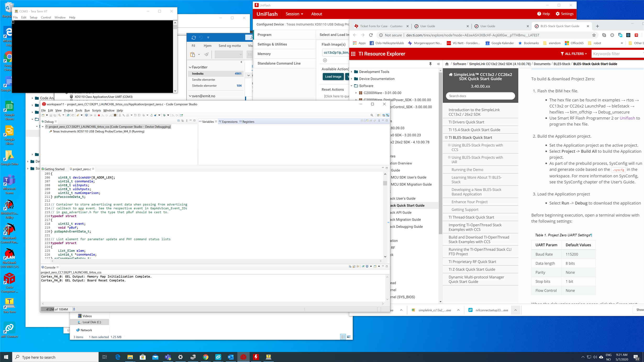This screenshot has height=362, width=644.
Task: Open TI Drivers Quick Start link
Action: click(466, 122)
